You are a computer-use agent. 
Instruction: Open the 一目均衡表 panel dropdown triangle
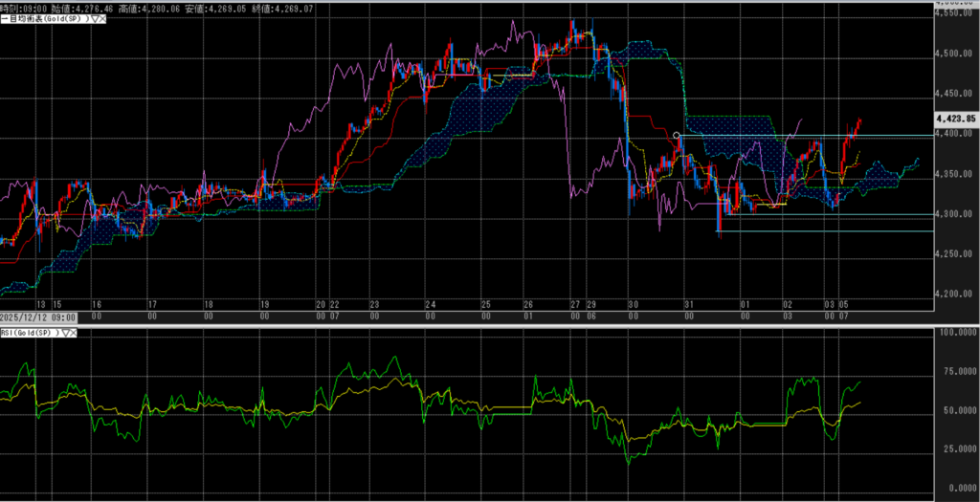tap(92, 18)
